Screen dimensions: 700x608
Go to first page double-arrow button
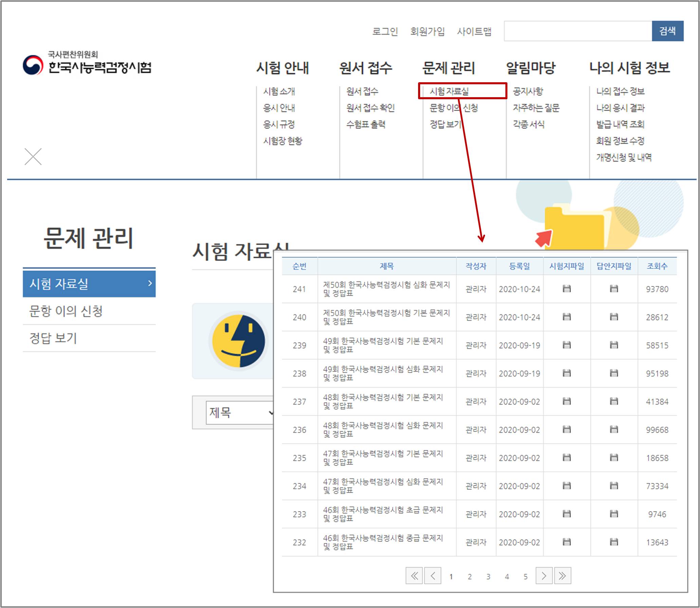pos(414,576)
